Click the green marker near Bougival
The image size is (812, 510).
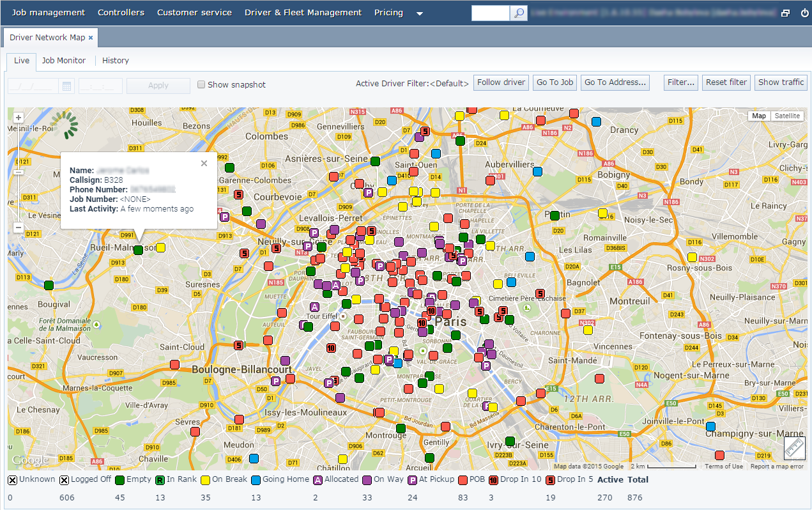(x=49, y=285)
